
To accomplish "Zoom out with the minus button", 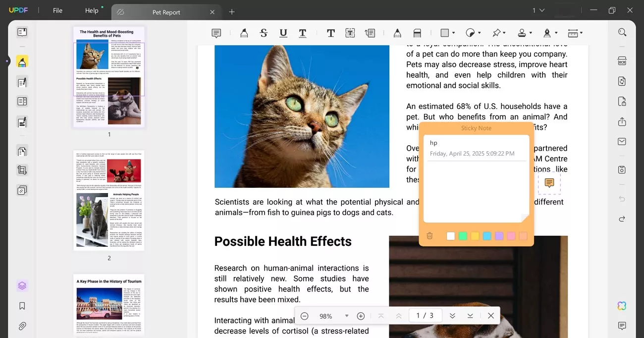I will (x=305, y=316).
